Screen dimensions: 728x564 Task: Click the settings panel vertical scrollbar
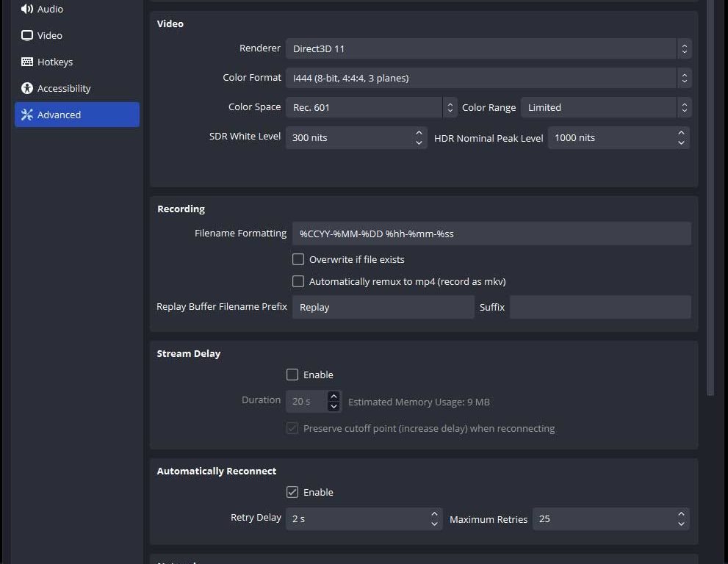(710, 198)
